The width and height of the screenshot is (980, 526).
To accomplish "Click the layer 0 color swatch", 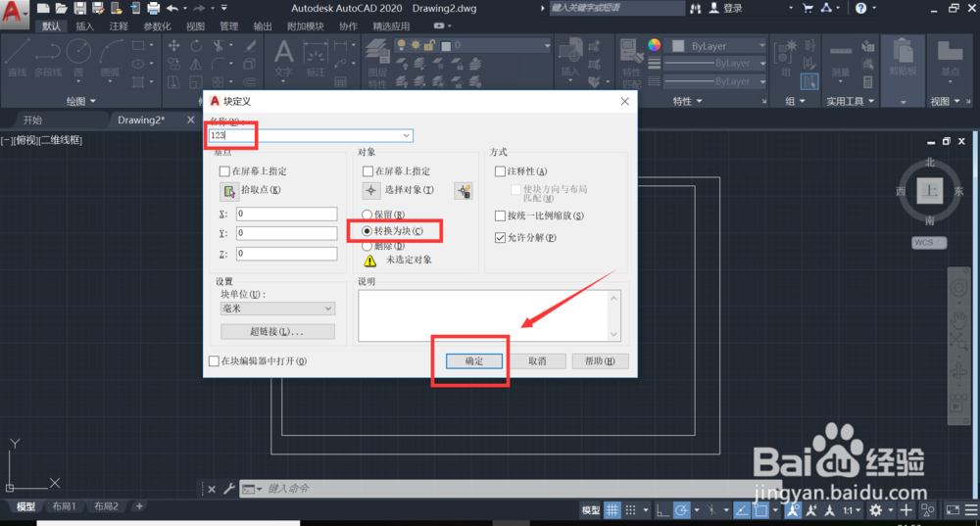I will pos(446,46).
